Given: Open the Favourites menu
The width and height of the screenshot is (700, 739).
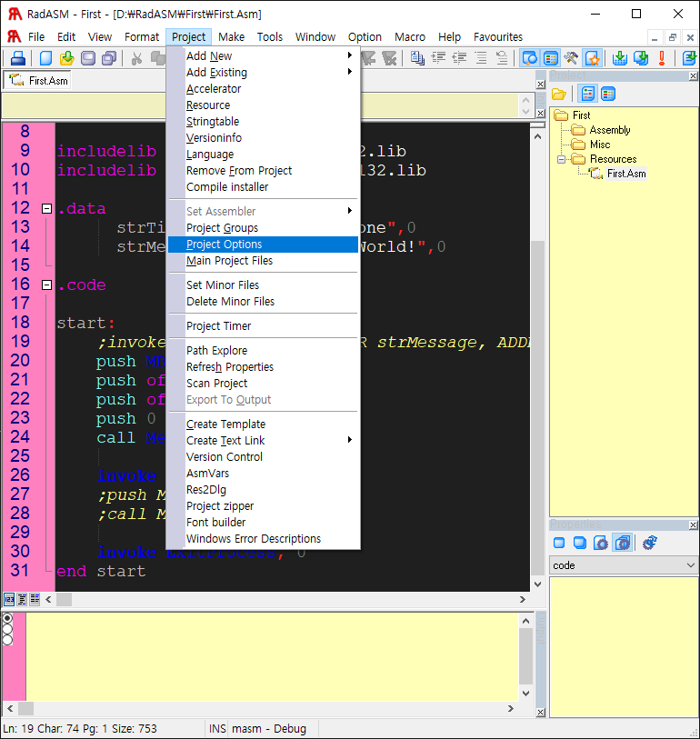Looking at the screenshot, I should (x=498, y=36).
